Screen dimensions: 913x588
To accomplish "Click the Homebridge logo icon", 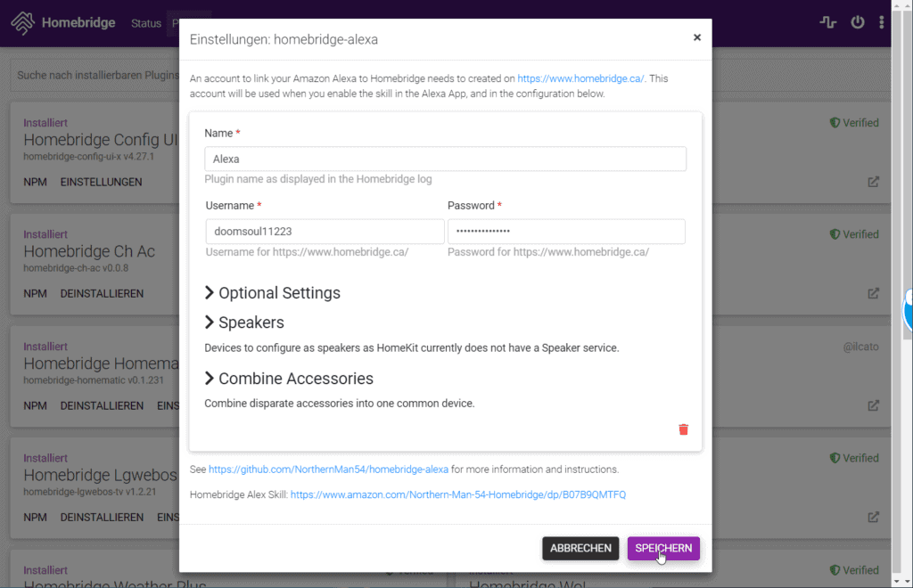I will pos(22,22).
